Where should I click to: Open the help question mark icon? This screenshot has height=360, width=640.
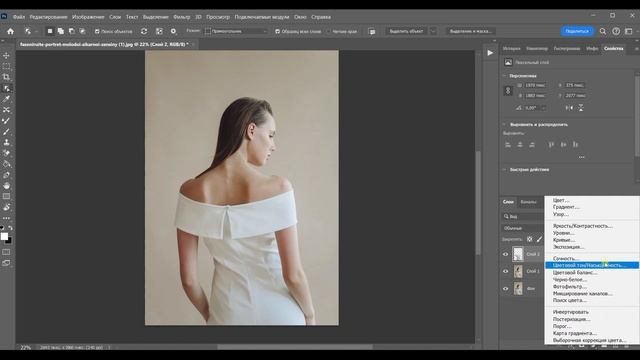(616, 31)
